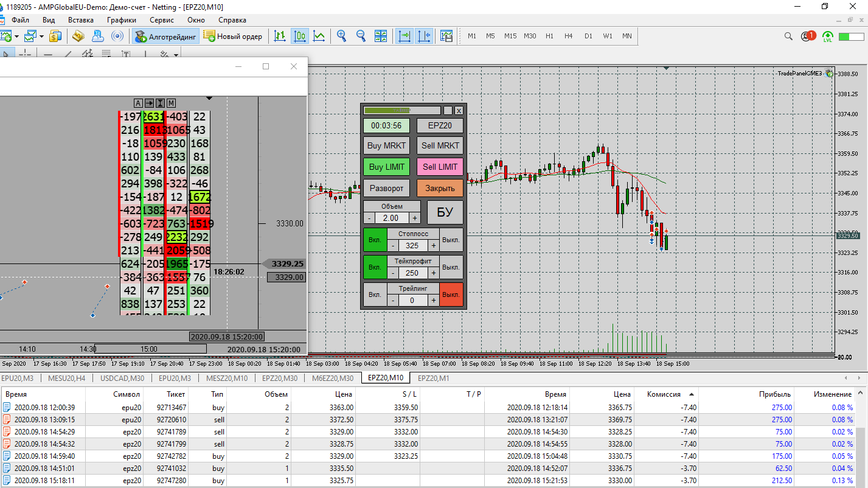
Task: Select the text label drawing tool
Action: pyautogui.click(x=126, y=54)
